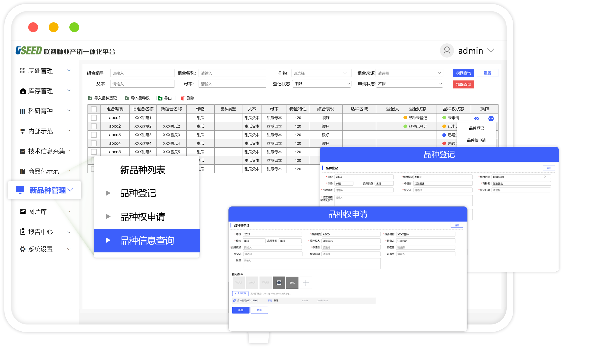Choose 品种权申请 from the row popup menu
Screen dimensions: 603x364
pos(476,140)
